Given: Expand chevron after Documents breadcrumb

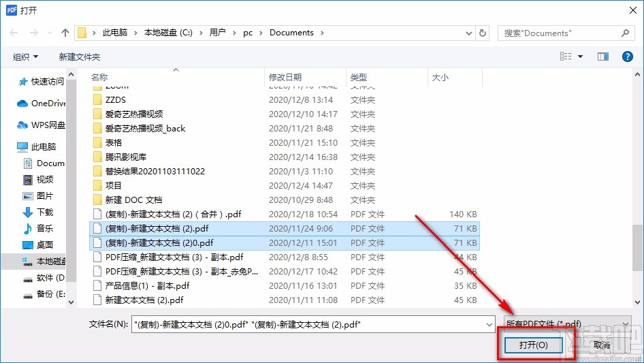Looking at the screenshot, I should pos(322,33).
